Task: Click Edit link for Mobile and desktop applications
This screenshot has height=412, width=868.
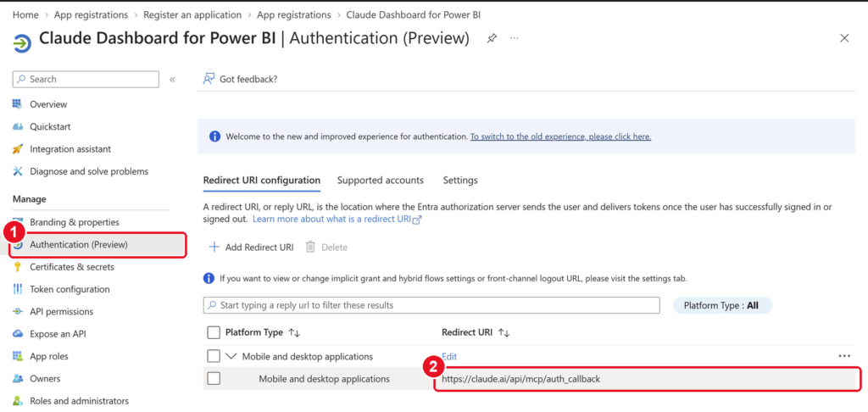Action: pos(449,357)
